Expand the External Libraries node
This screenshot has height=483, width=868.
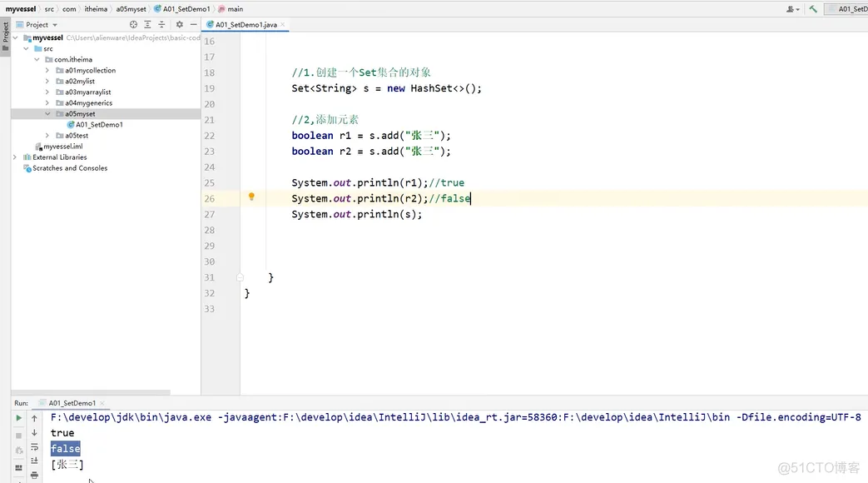coord(13,157)
